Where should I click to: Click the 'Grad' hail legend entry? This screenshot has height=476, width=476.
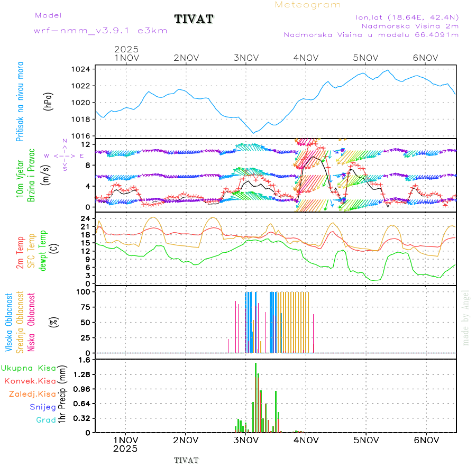coord(45,420)
